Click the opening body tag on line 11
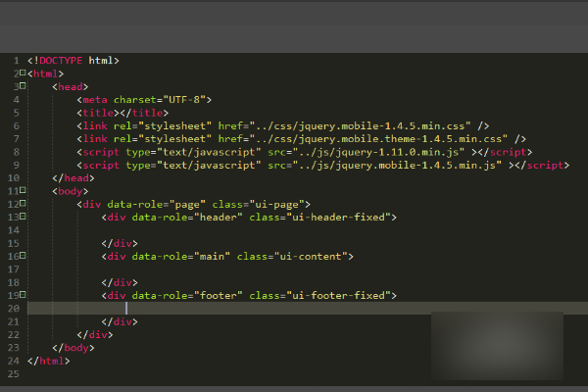This screenshot has height=392, width=588. coord(71,191)
